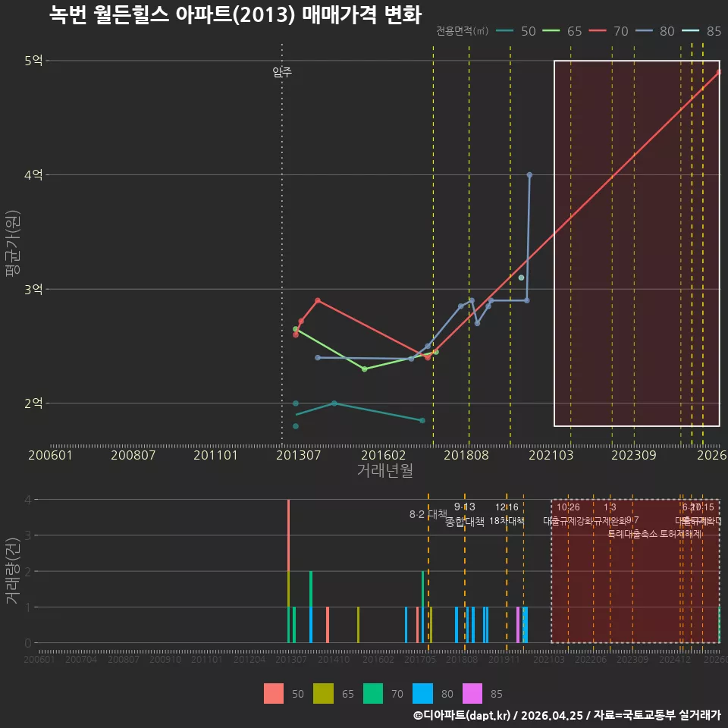Select the tallest red volume bar reaching 4
This screenshot has width=728, height=728.
click(288, 535)
